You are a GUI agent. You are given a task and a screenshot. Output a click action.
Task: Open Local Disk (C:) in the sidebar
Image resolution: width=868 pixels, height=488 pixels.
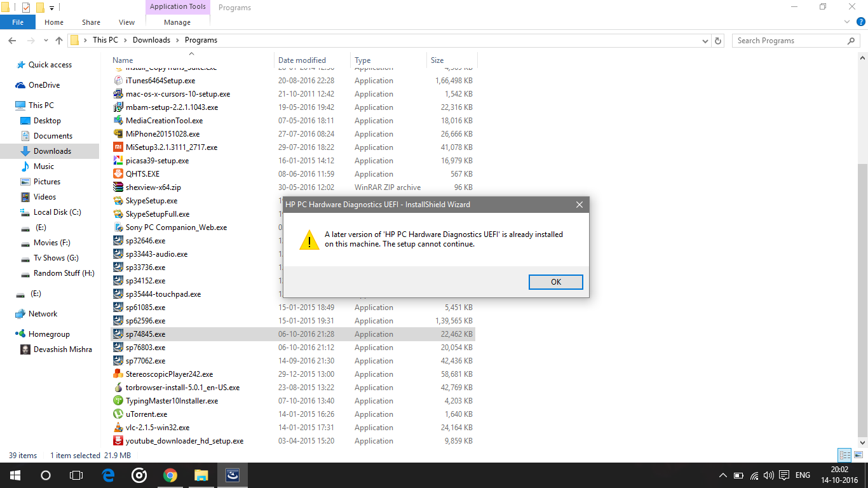click(x=57, y=212)
